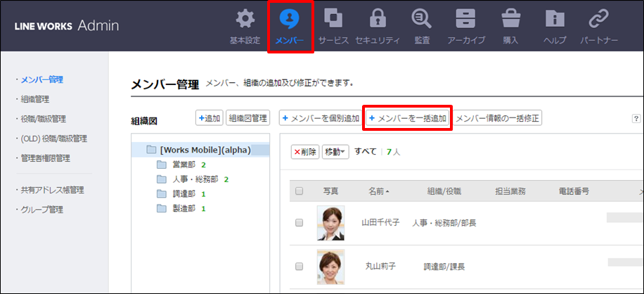644x294 pixels.
Task: Open the サービス icon
Action: (x=333, y=19)
